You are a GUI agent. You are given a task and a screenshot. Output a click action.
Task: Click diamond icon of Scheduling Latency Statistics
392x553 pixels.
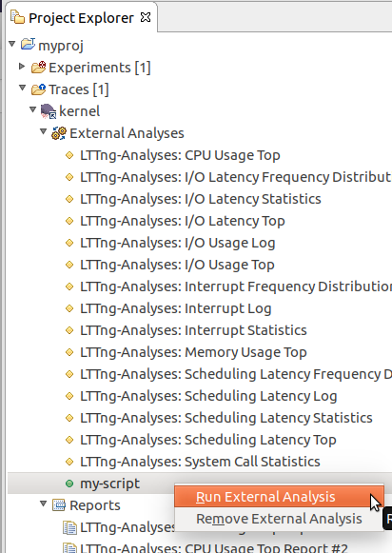tap(69, 418)
